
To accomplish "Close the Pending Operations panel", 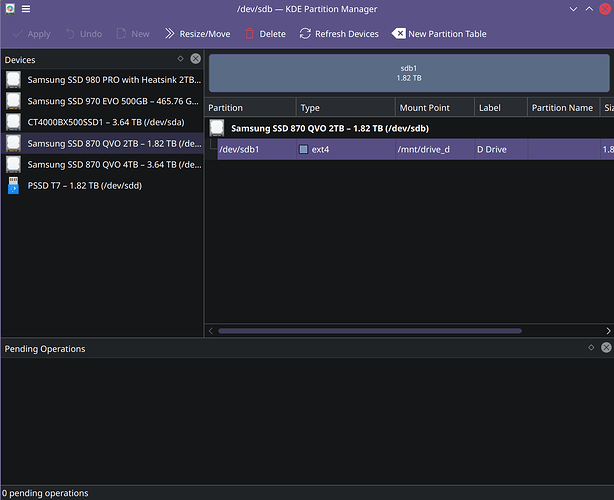I will click(606, 347).
